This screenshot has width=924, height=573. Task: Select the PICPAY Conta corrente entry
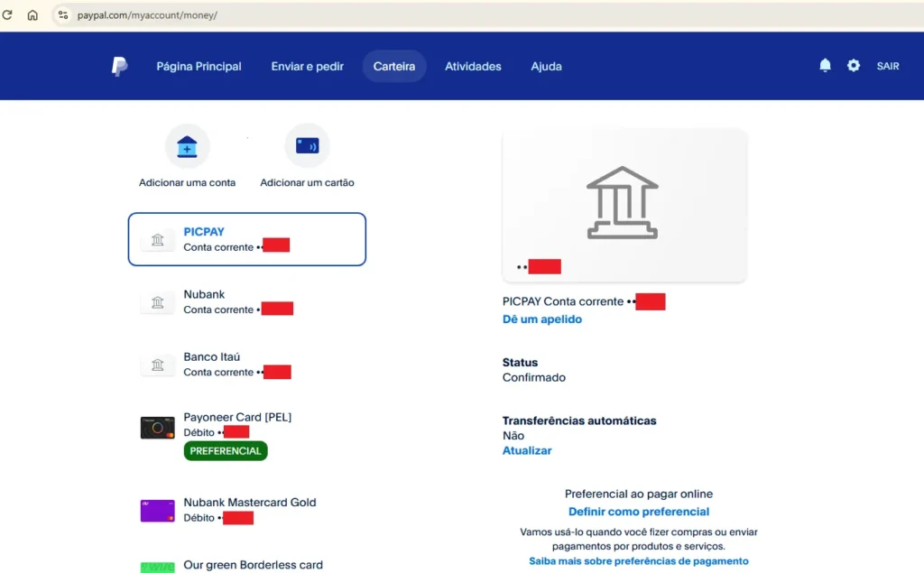tap(247, 239)
